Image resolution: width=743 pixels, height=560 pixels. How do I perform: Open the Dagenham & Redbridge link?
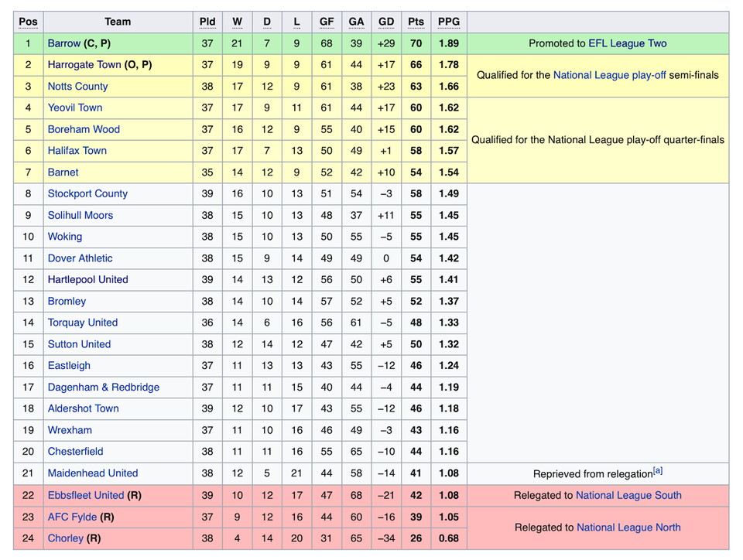pyautogui.click(x=103, y=387)
